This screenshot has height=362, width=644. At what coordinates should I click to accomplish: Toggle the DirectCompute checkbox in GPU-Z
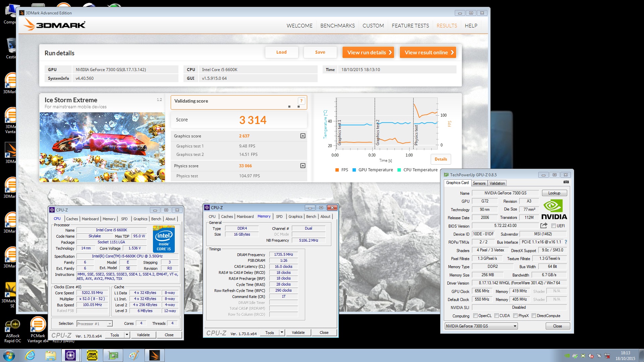pyautogui.click(x=534, y=316)
